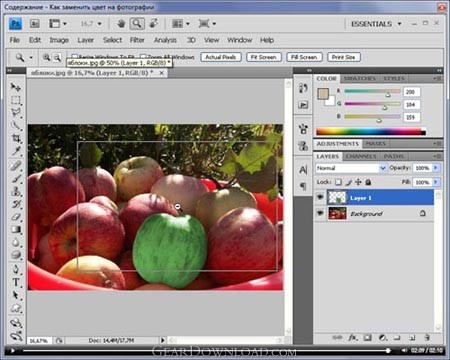Select the Rectangular Marquee tool
This screenshot has height=360, width=450.
coord(16,100)
